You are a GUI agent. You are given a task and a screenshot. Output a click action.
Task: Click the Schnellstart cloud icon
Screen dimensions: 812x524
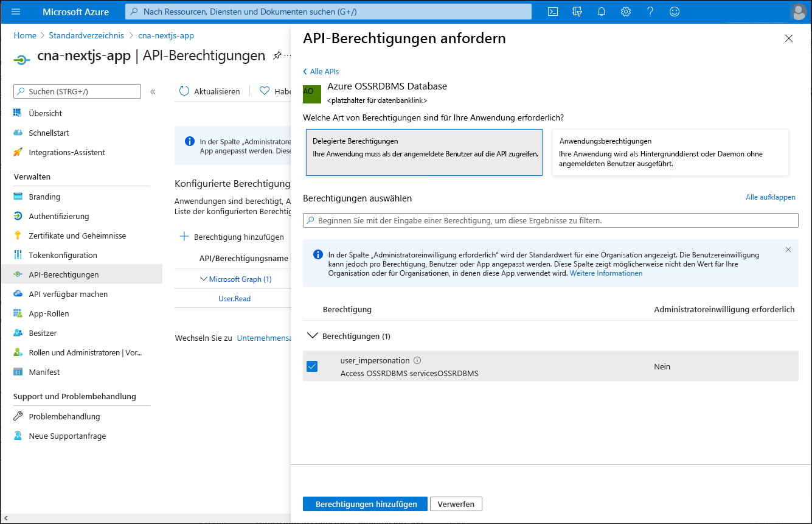(x=18, y=133)
